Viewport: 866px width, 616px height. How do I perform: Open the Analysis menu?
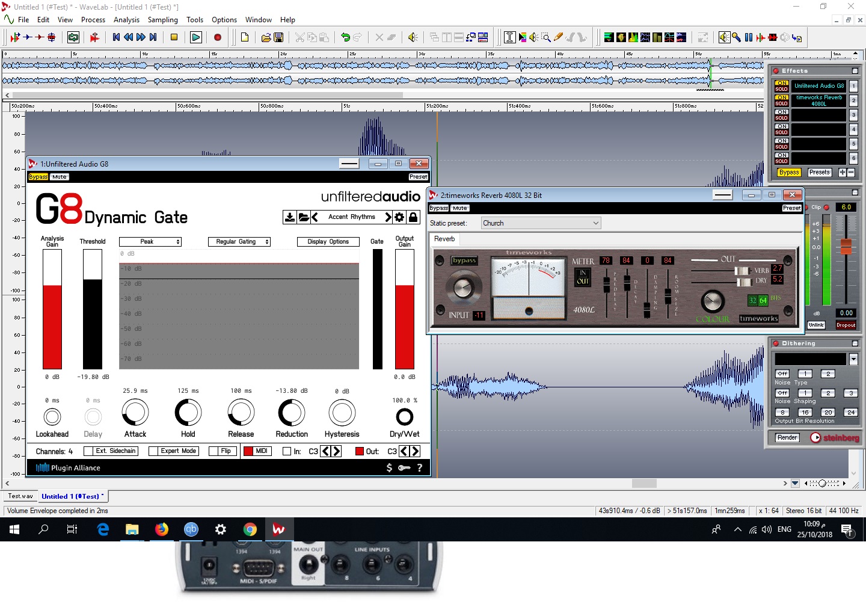point(127,20)
